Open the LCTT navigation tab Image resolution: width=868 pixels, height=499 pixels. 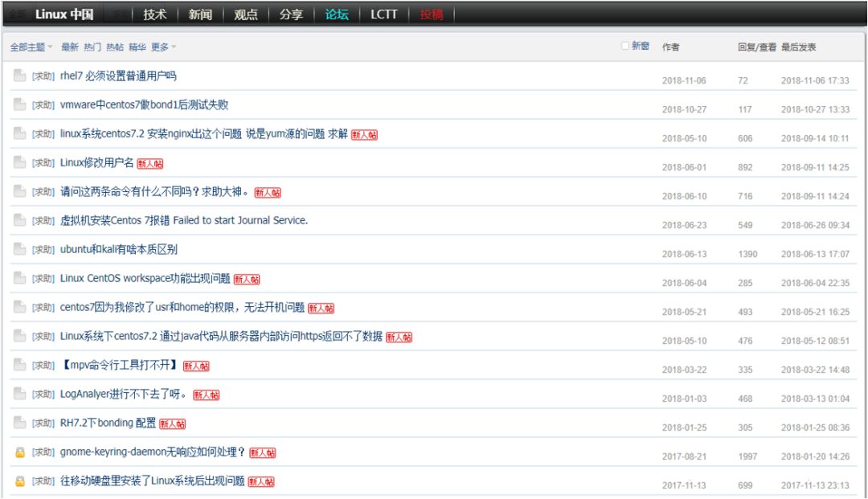[383, 14]
